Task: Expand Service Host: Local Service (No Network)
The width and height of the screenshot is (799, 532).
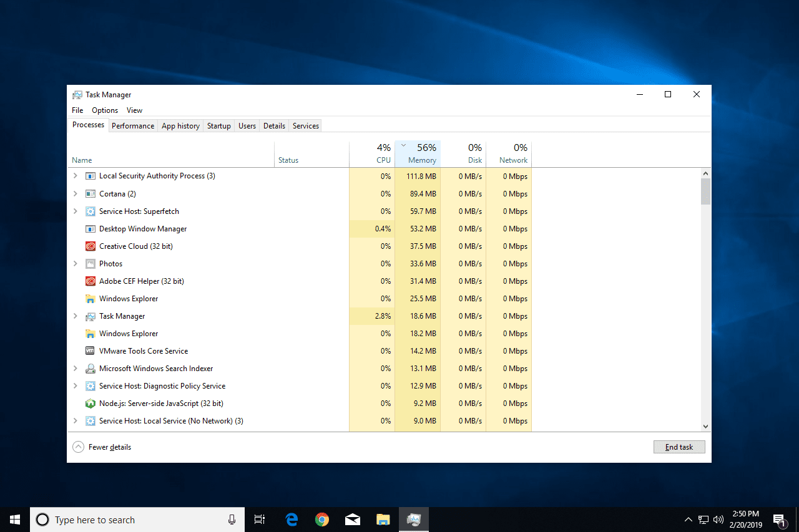Action: click(x=76, y=420)
